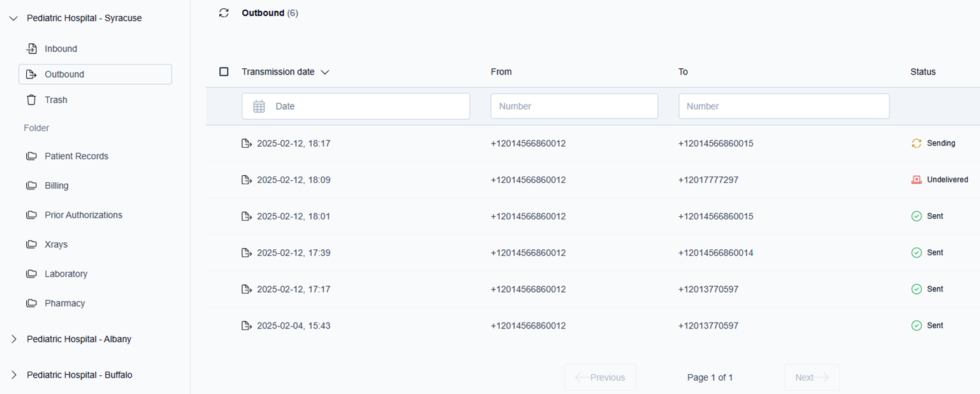Expand Pediatric Hospital - Albany
This screenshot has height=394, width=980.
(x=14, y=339)
